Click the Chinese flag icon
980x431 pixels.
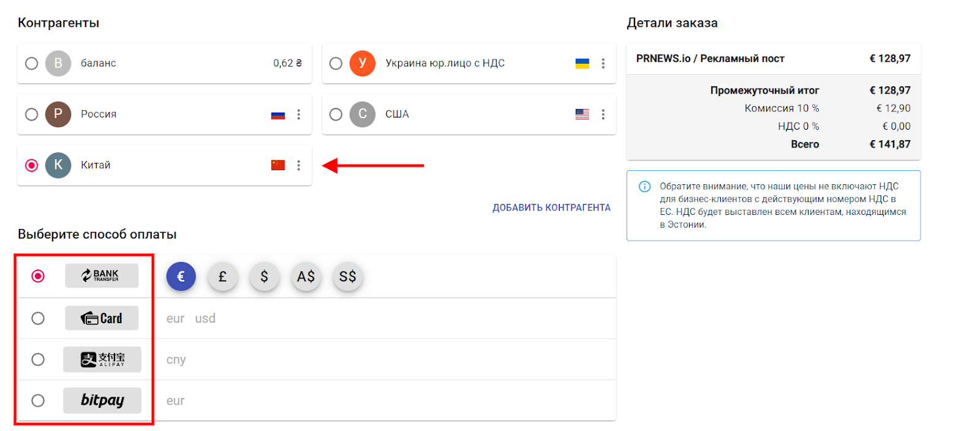pyautogui.click(x=278, y=165)
